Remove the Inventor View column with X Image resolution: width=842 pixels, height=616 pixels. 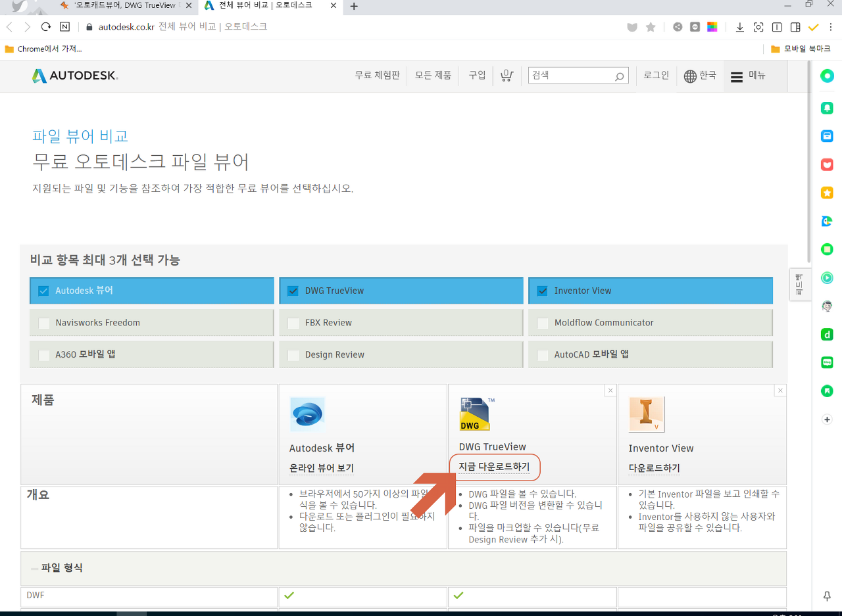click(780, 391)
